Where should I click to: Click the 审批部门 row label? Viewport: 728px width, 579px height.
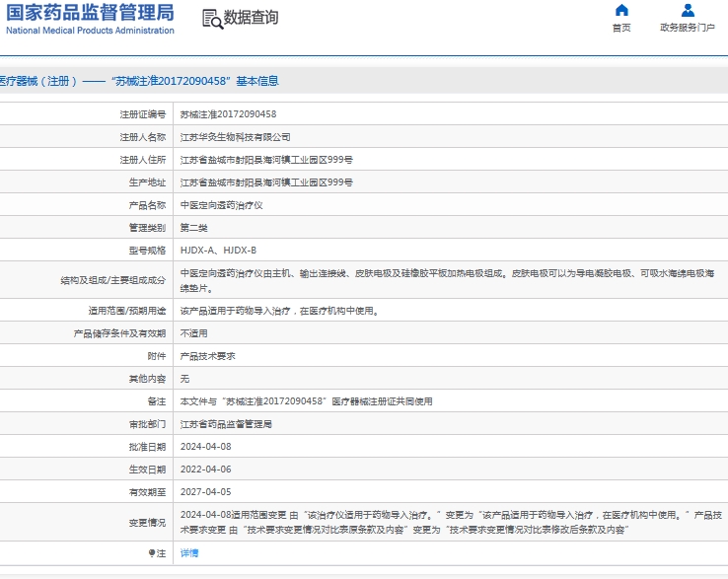coord(147,424)
